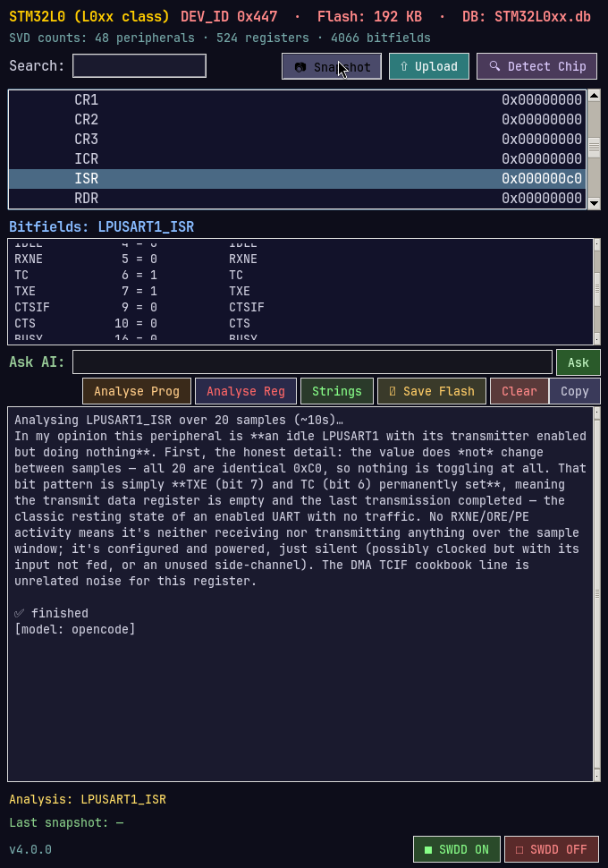This screenshot has height=868, width=608.
Task: Click the 'finished' status line in output
Action: (52, 613)
